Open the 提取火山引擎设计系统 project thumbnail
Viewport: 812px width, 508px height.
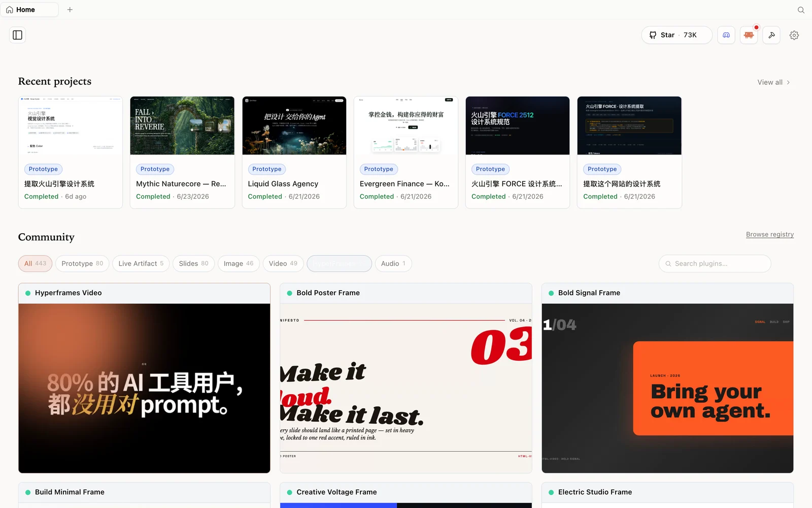point(71,125)
